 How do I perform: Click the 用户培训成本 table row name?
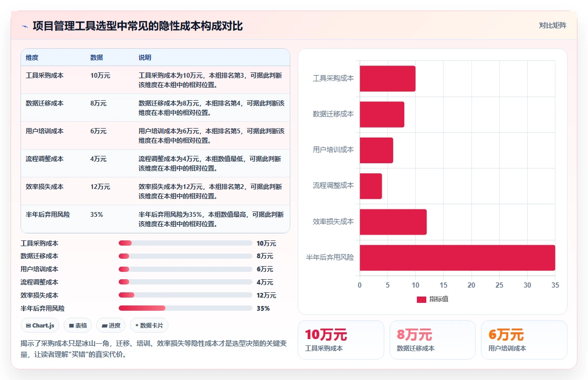pos(45,131)
